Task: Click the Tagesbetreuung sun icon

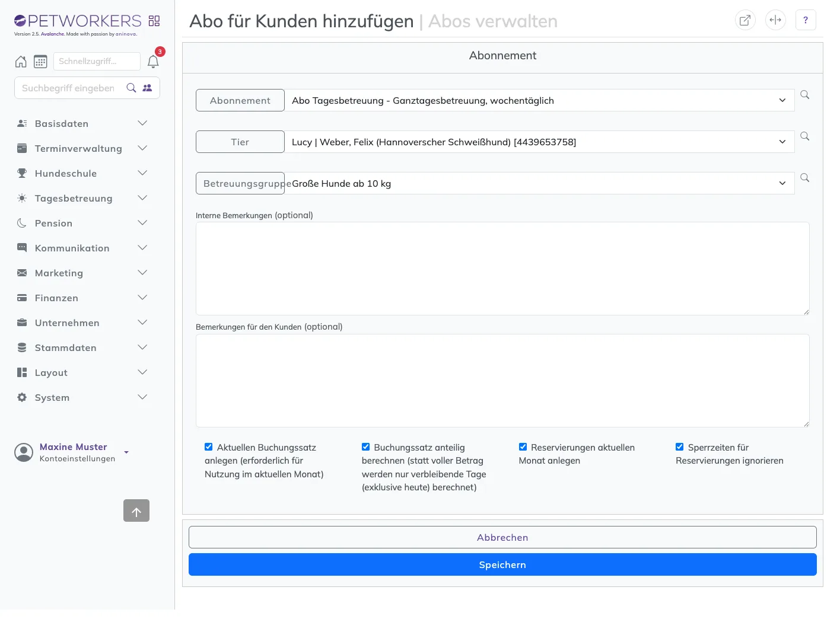Action: point(22,198)
